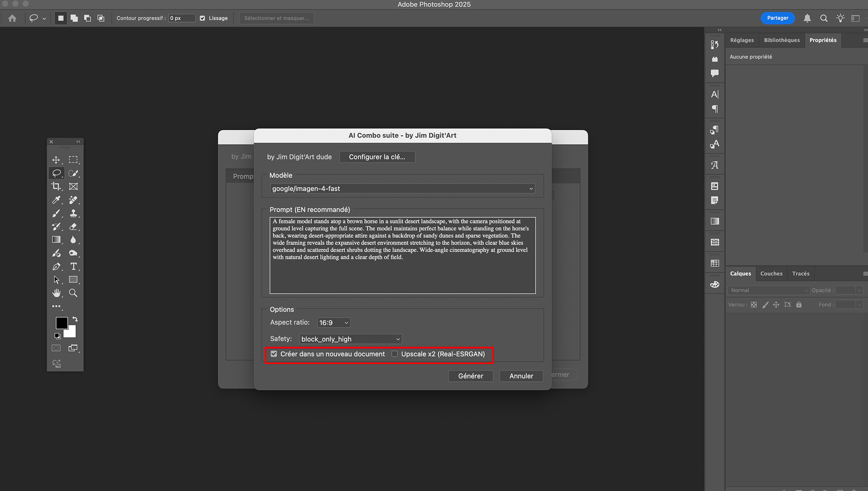
Task: Select the Gradient tool
Action: [x=56, y=240]
